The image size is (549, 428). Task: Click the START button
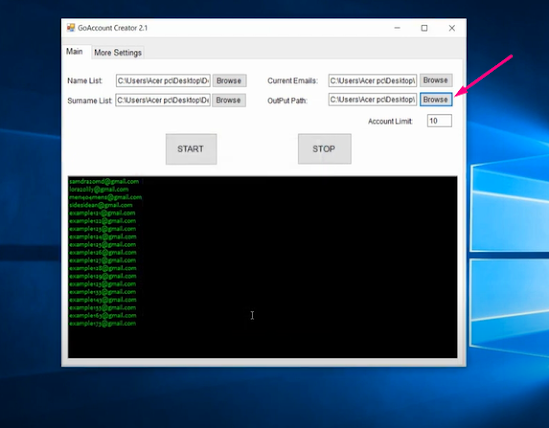(191, 149)
